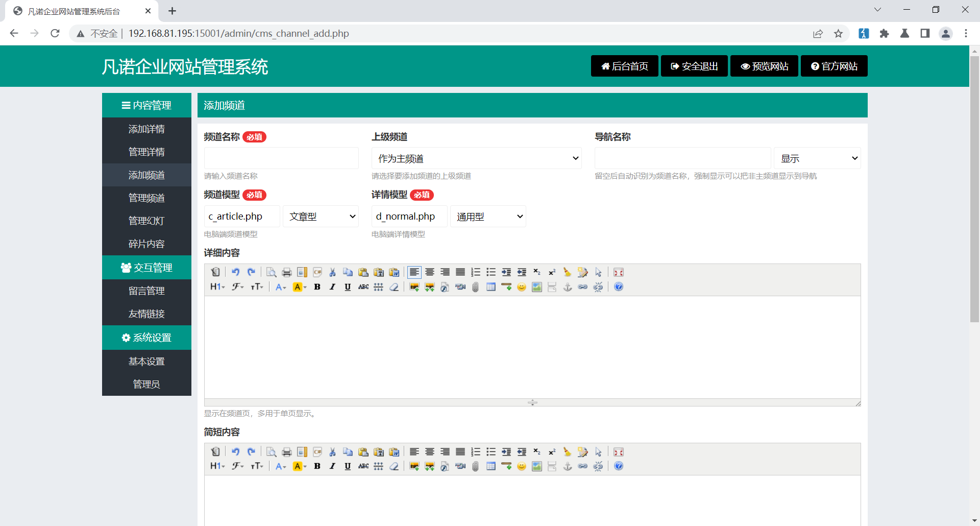
Task: Apply underline in 详细内容 editor
Action: [x=348, y=287]
